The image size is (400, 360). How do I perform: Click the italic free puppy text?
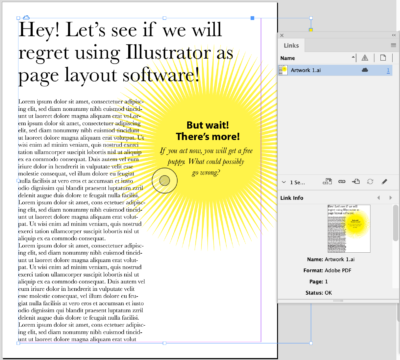click(206, 161)
